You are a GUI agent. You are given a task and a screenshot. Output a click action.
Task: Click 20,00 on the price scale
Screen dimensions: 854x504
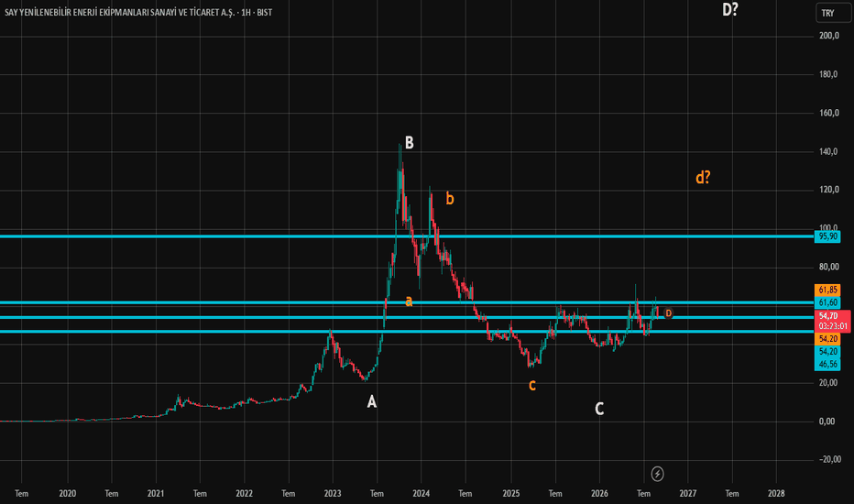point(828,382)
